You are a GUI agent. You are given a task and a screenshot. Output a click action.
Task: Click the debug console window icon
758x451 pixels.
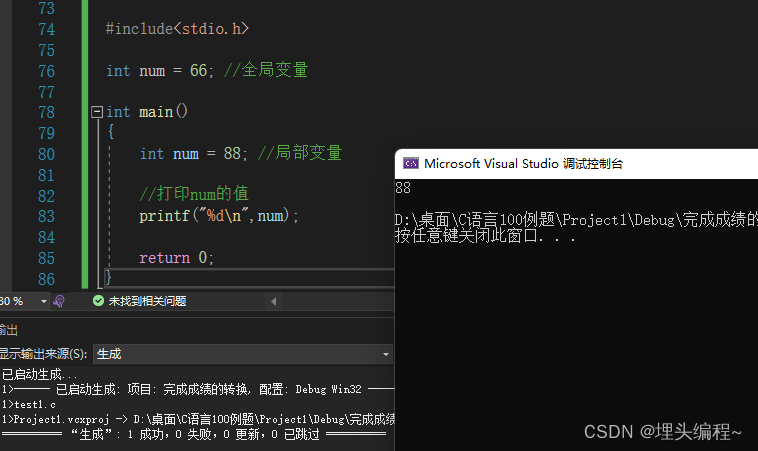coord(410,163)
